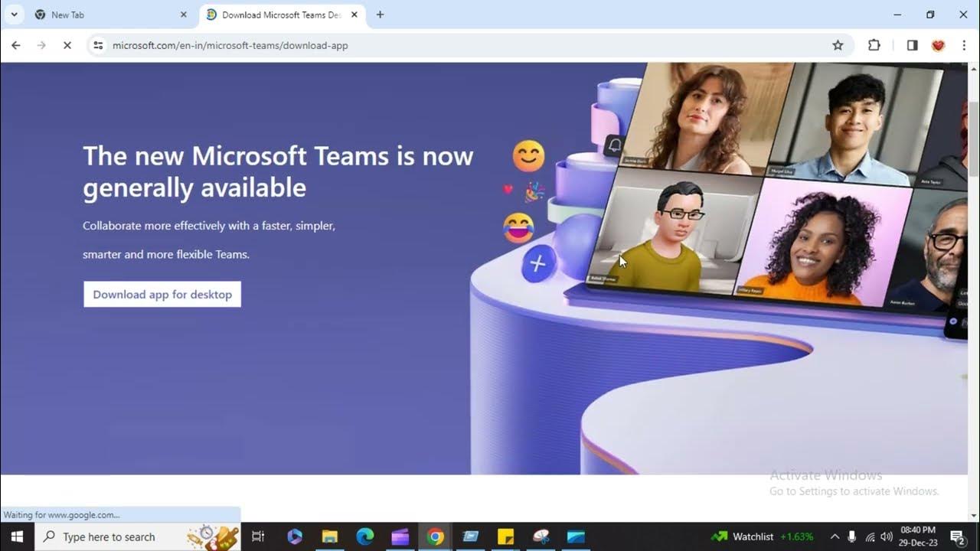Click the smiling emoji in banner
The height and width of the screenshot is (551, 980).
tap(528, 156)
